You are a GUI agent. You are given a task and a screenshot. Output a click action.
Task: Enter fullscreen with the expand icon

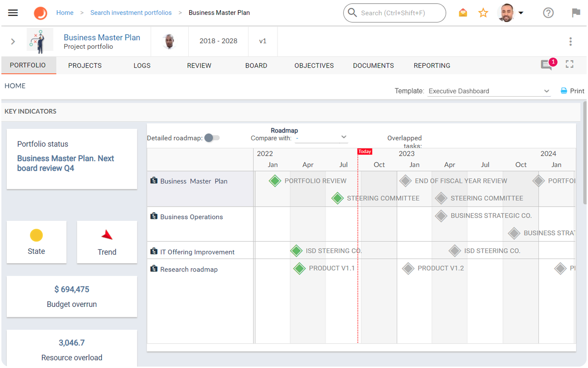[569, 65]
